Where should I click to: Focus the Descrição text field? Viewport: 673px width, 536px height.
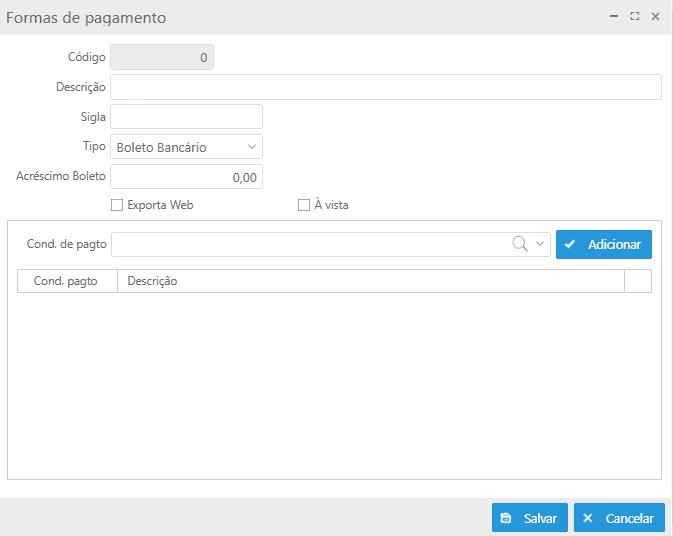point(385,87)
